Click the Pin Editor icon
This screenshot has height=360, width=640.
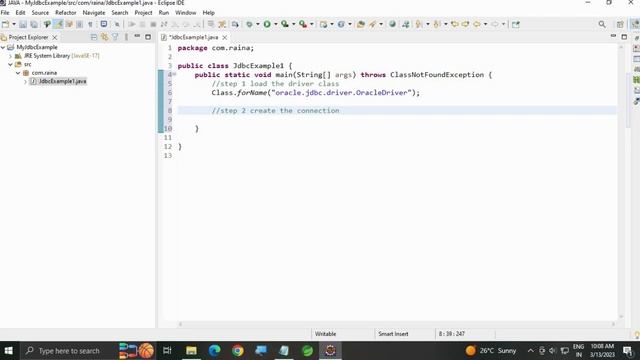(x=516, y=24)
